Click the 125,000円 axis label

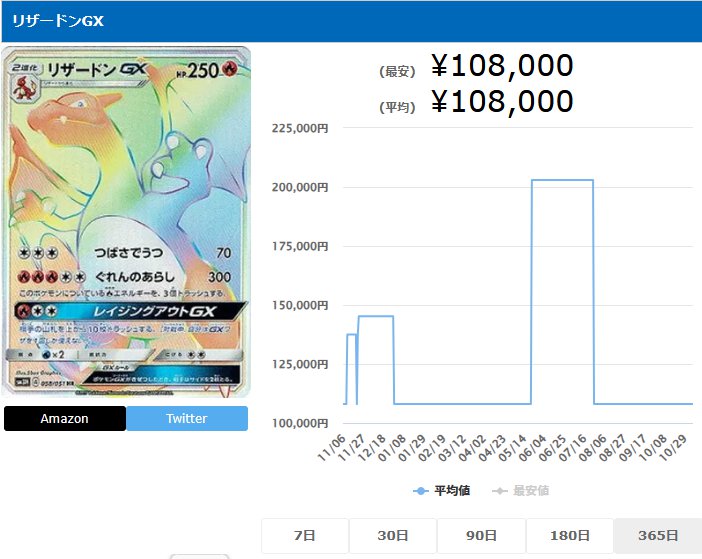click(300, 364)
